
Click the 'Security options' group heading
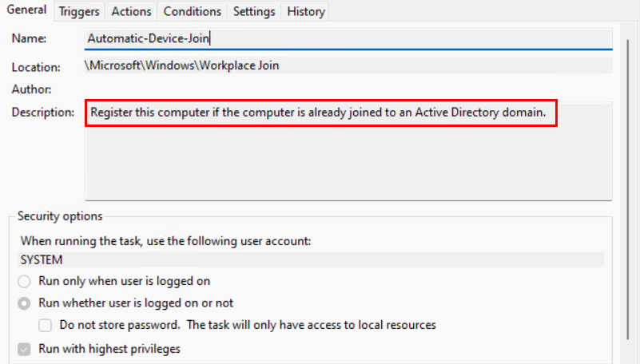click(60, 216)
